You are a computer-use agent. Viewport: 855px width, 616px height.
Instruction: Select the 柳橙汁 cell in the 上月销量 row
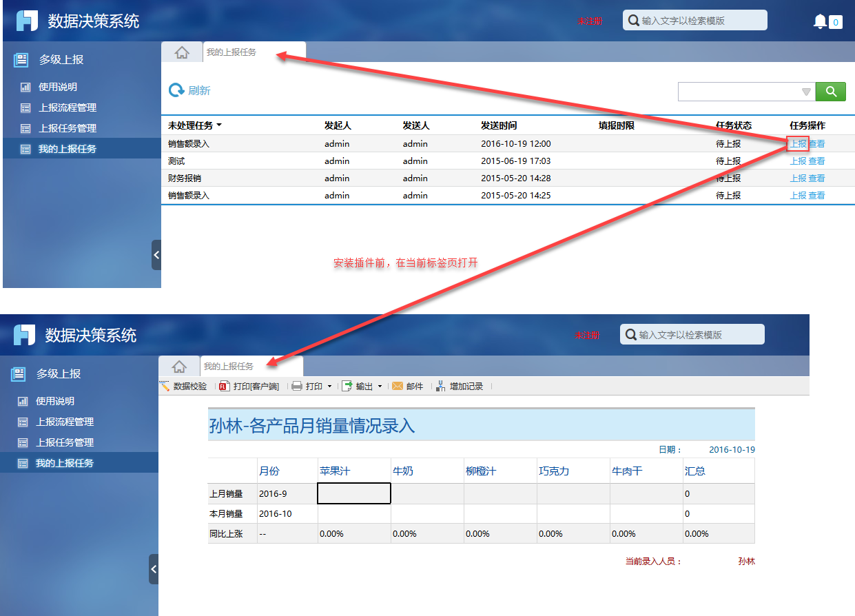pos(500,494)
